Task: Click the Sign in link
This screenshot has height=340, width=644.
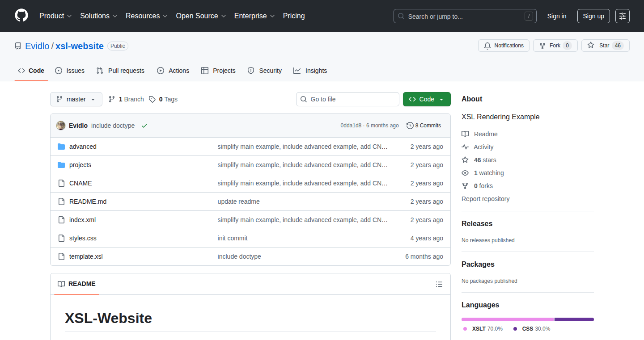Action: [557, 16]
